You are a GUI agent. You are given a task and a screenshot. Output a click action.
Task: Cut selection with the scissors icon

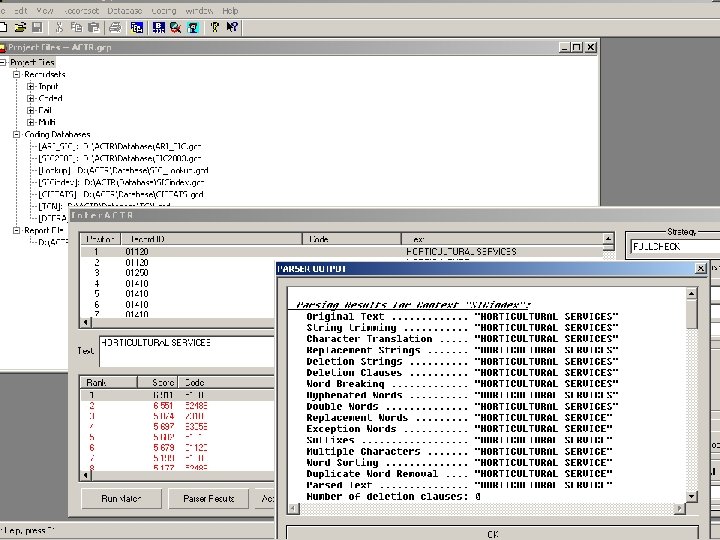coord(59,28)
